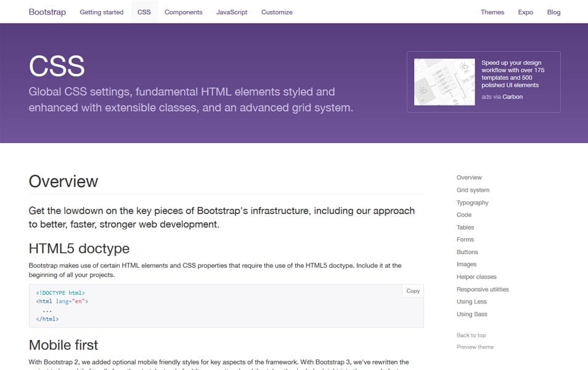Open the Preview theme link
This screenshot has width=588, height=370.
[x=474, y=347]
